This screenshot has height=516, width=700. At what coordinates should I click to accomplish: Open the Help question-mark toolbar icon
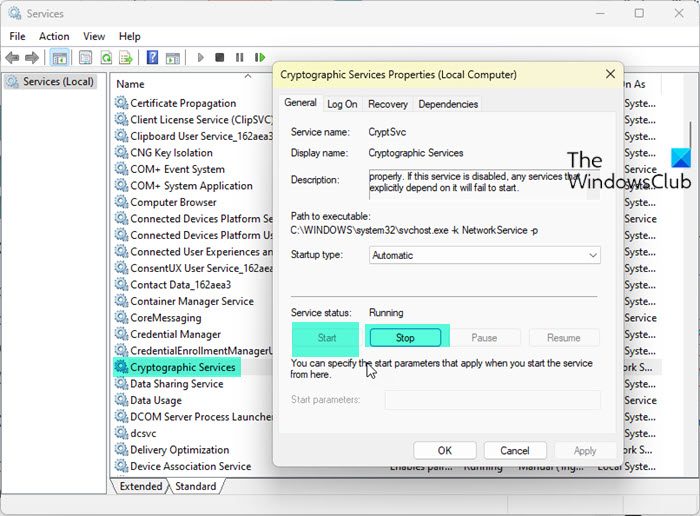click(x=152, y=58)
